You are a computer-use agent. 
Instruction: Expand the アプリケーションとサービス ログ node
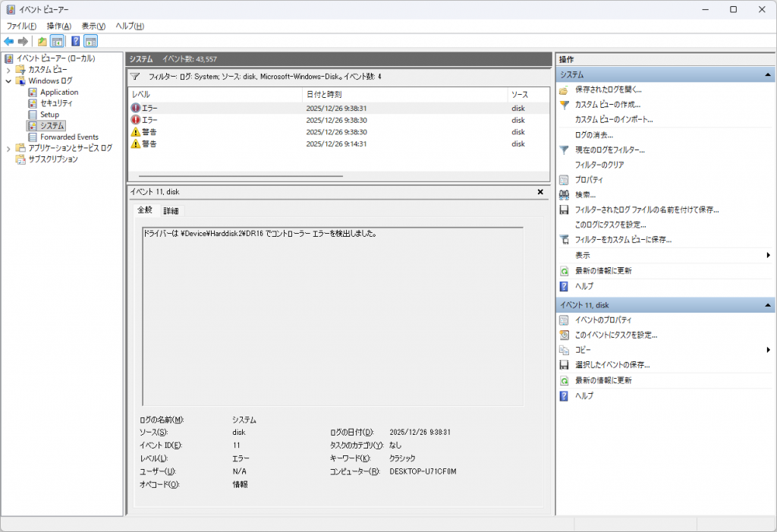[9, 149]
